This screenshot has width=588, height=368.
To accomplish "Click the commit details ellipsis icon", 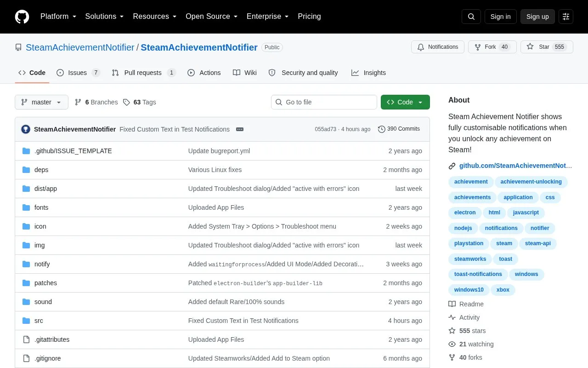I will pyautogui.click(x=240, y=129).
